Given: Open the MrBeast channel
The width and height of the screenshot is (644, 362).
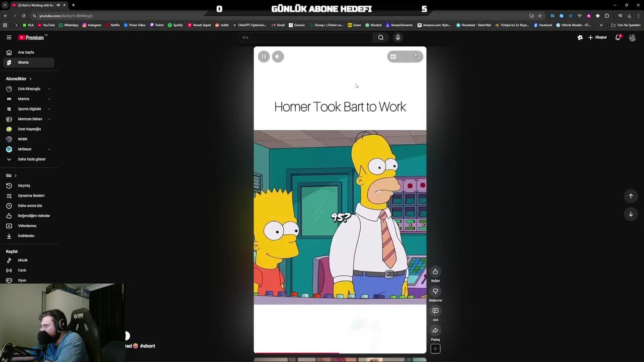Looking at the screenshot, I should 28,149.
